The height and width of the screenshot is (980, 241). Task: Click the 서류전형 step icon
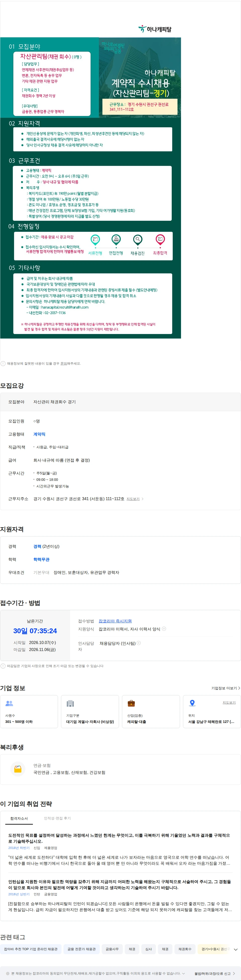point(95,240)
